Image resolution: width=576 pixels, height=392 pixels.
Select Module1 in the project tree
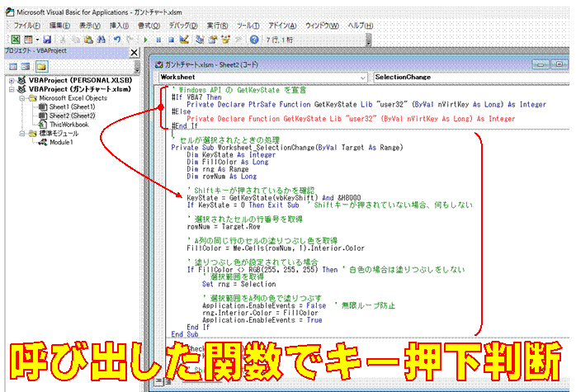tap(61, 142)
